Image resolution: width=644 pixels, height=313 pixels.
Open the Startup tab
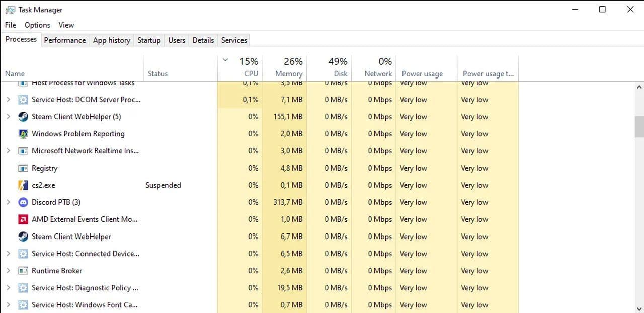[x=149, y=40]
